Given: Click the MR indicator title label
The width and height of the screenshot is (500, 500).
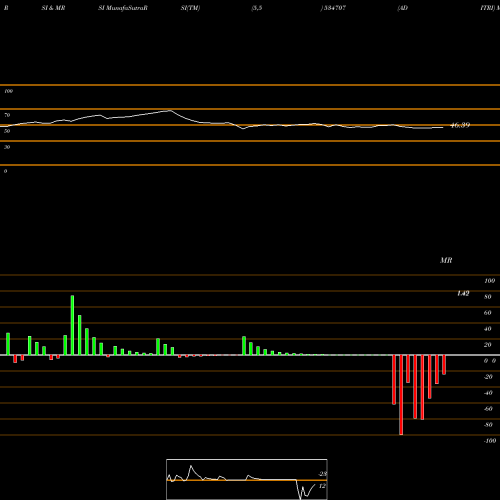Looking at the screenshot, I should (446, 260).
